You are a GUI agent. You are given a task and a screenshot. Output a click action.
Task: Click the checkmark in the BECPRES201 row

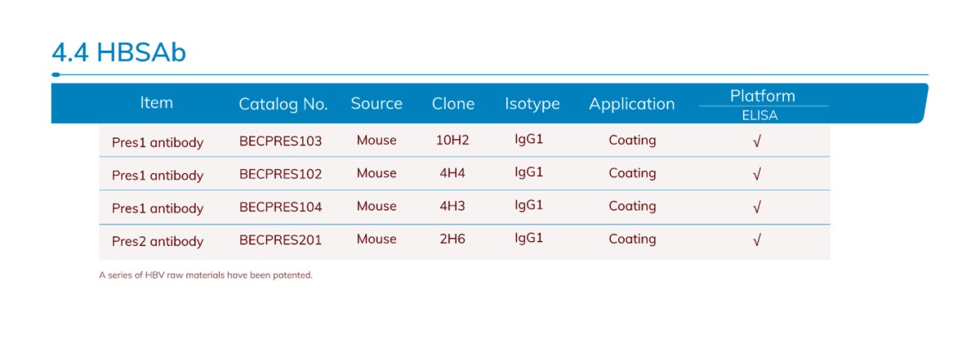(x=757, y=240)
